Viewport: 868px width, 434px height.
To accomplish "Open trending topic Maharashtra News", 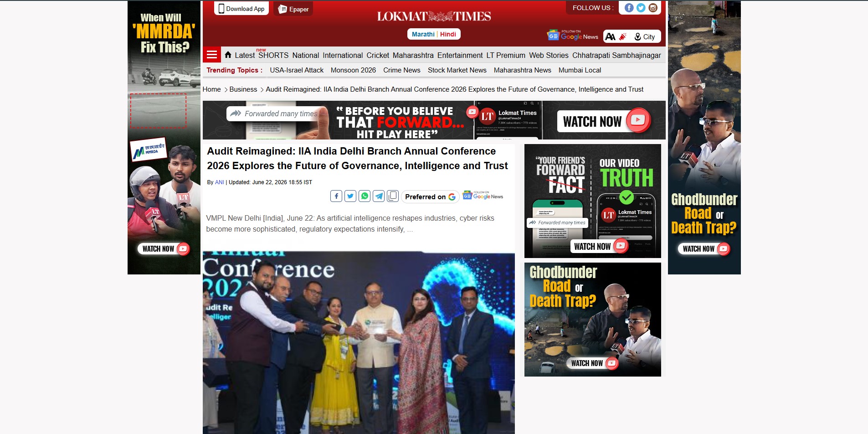I will (523, 70).
